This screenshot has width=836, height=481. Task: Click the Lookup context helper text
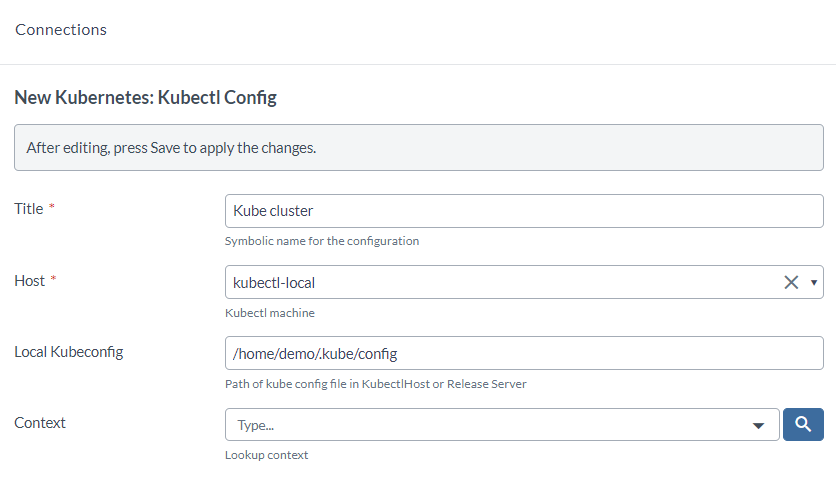[266, 455]
